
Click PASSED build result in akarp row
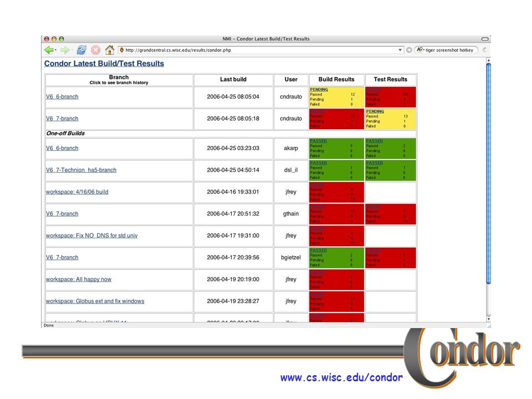[318, 141]
